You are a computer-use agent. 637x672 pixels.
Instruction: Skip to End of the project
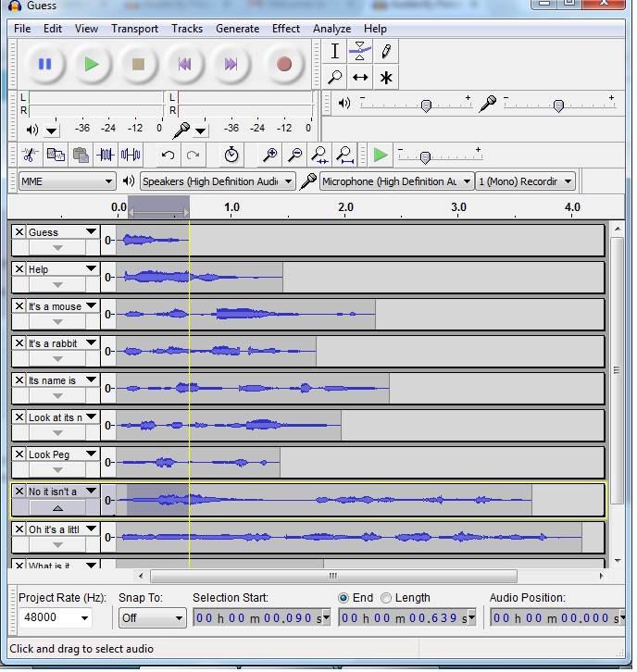tap(231, 64)
